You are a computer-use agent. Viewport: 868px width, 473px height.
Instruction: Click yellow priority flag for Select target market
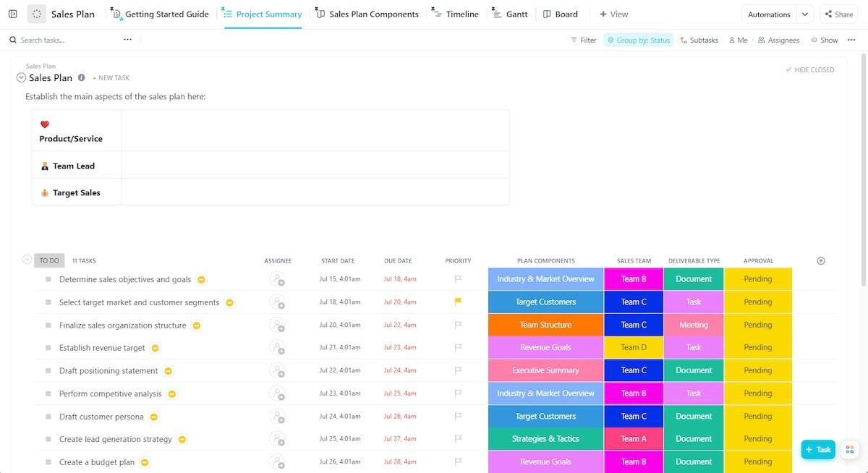point(458,302)
